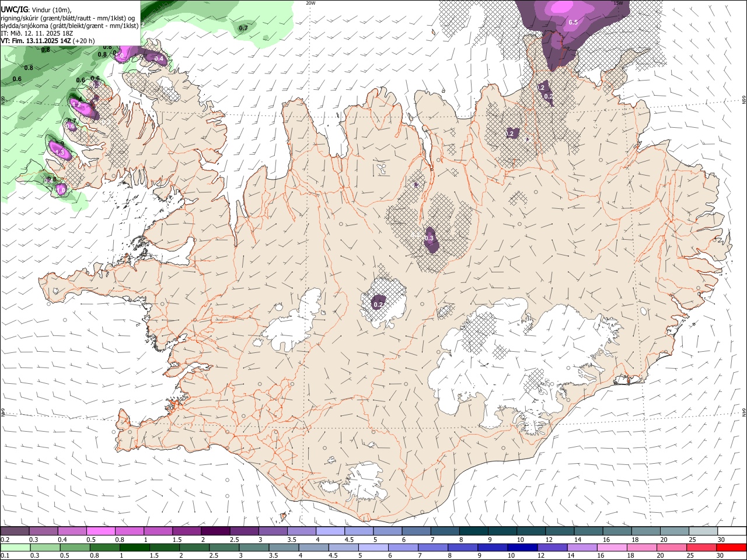Click the '20W' longitude label at top
The image size is (747, 560).
(310, 3)
